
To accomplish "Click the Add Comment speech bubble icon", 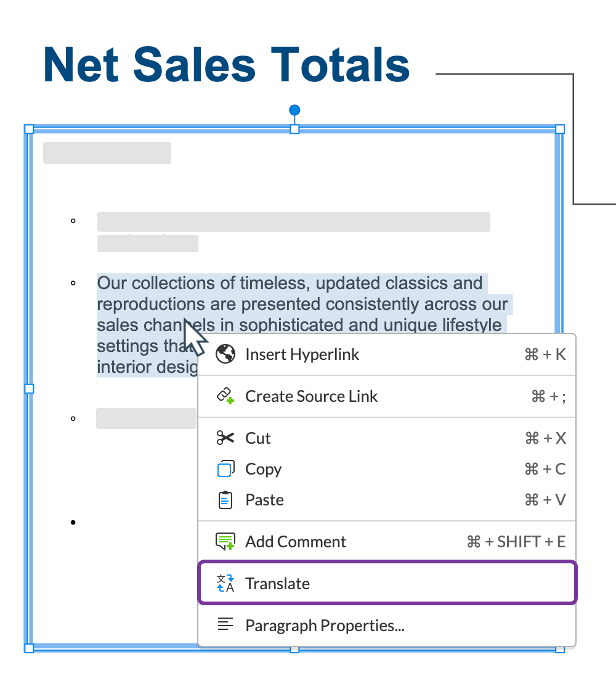I will click(225, 542).
